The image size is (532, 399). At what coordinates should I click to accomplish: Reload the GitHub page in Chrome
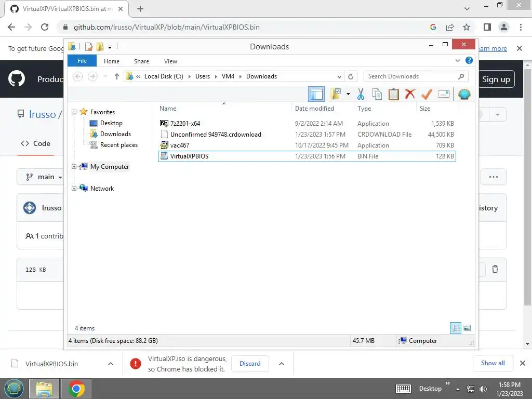(45, 27)
